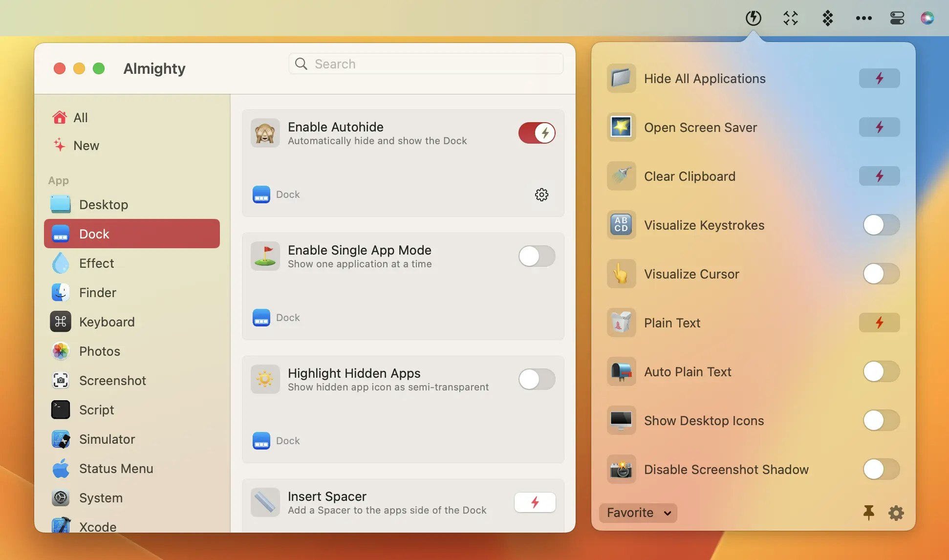Viewport: 949px width, 560px height.
Task: Click the Visualize Cursor pointing hand icon
Action: [621, 274]
